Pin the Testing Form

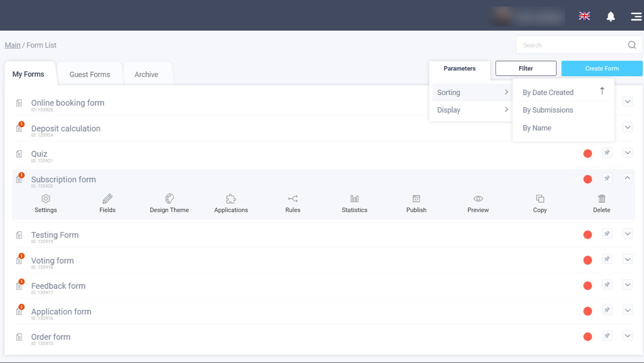(607, 234)
